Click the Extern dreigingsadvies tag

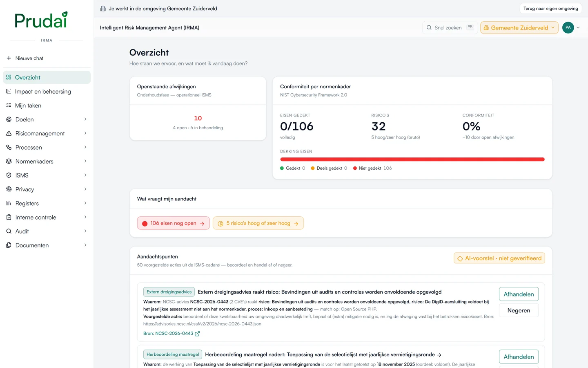tap(169, 292)
